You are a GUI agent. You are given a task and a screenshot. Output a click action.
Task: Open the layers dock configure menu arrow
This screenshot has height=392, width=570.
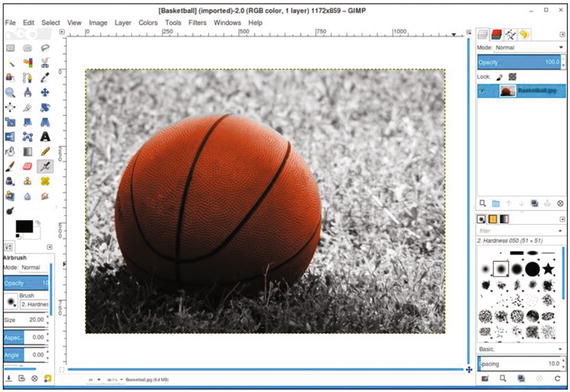click(x=562, y=35)
